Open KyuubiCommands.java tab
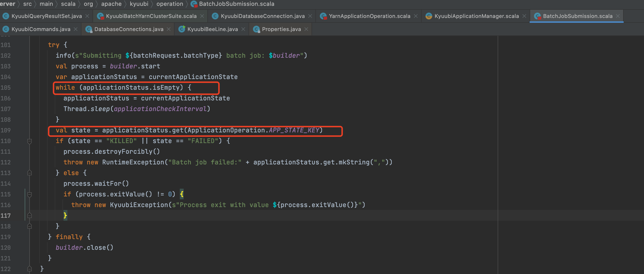644x274 pixels. click(41, 29)
